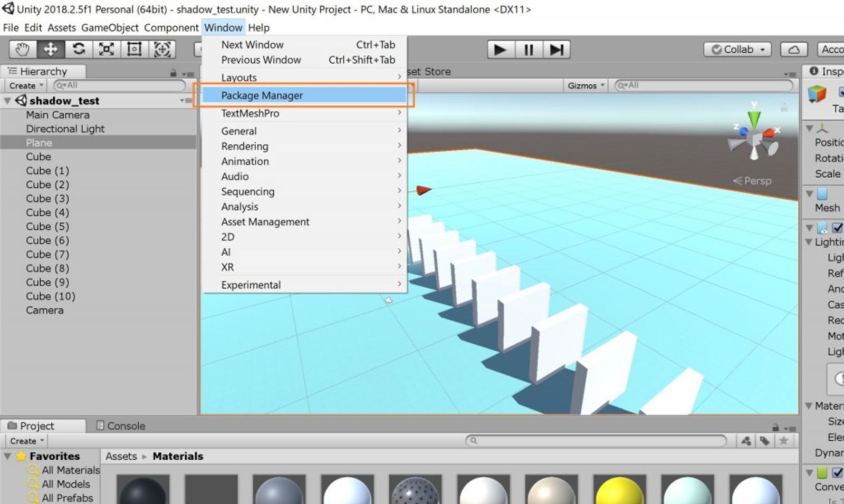Toggle the Project panel lock
Viewport: 844px width, 504px height.
[775, 428]
